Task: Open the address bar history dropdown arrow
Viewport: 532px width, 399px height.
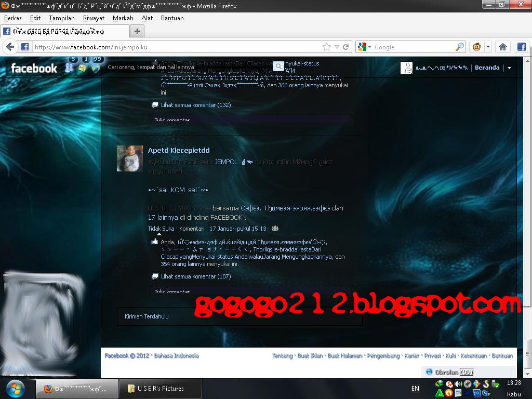Action: [337, 47]
